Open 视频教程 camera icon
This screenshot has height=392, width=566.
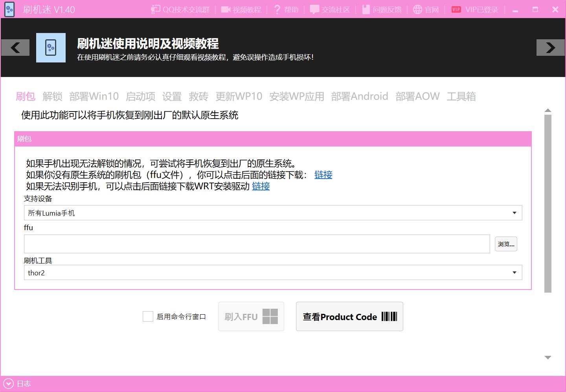pos(226,9)
